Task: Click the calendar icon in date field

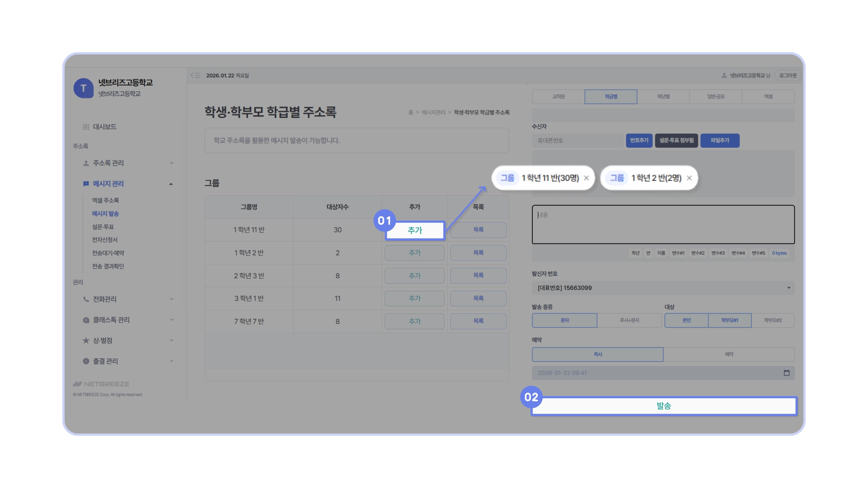Action: pyautogui.click(x=787, y=373)
